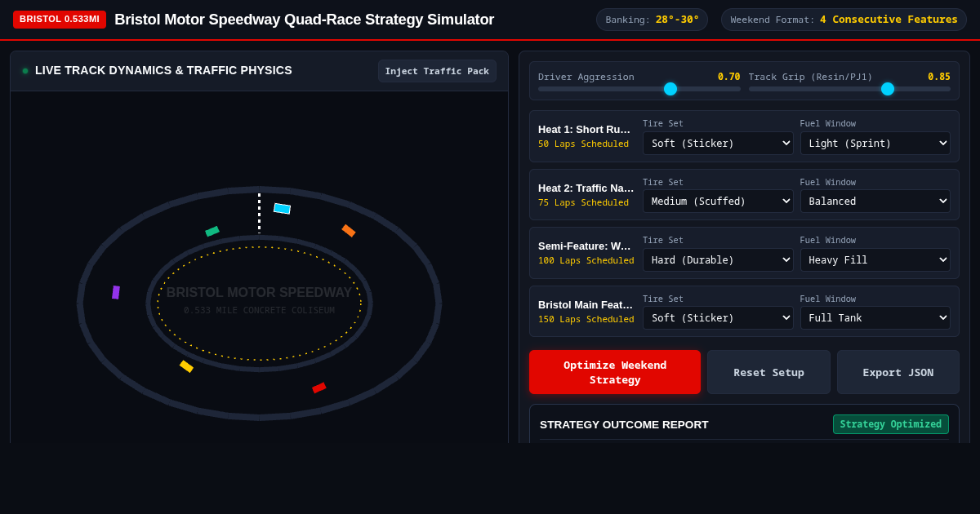The image size is (980, 514).
Task: Open Heat 1 Fuel Window dropdown
Action: 875,144
